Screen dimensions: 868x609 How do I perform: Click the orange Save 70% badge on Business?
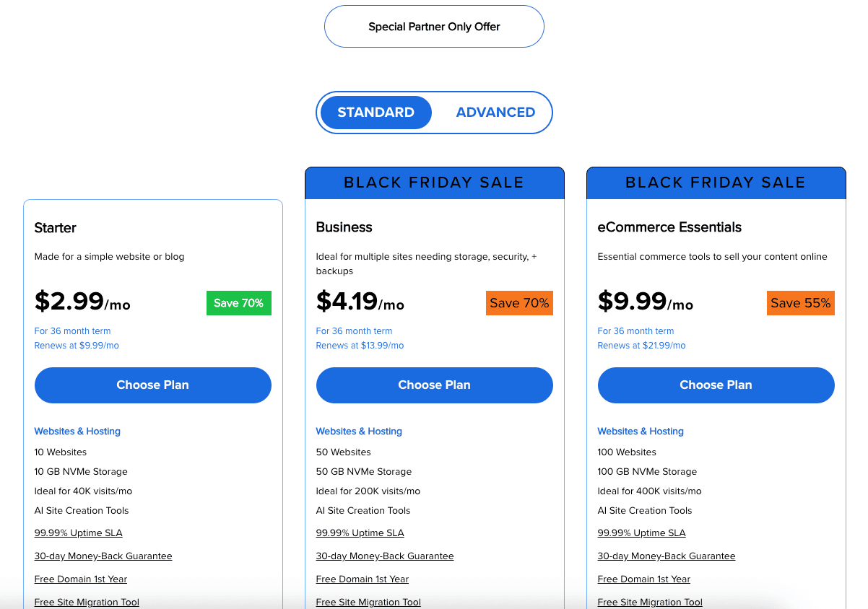519,303
